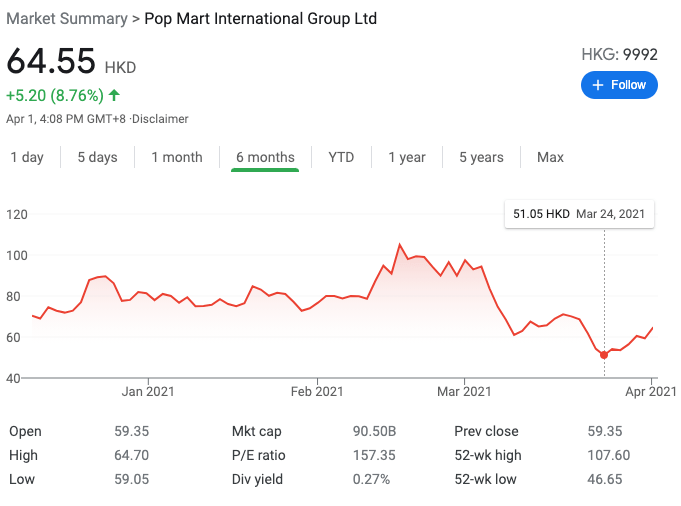
Task: Click the chart peak in mid-February
Action: coord(400,245)
